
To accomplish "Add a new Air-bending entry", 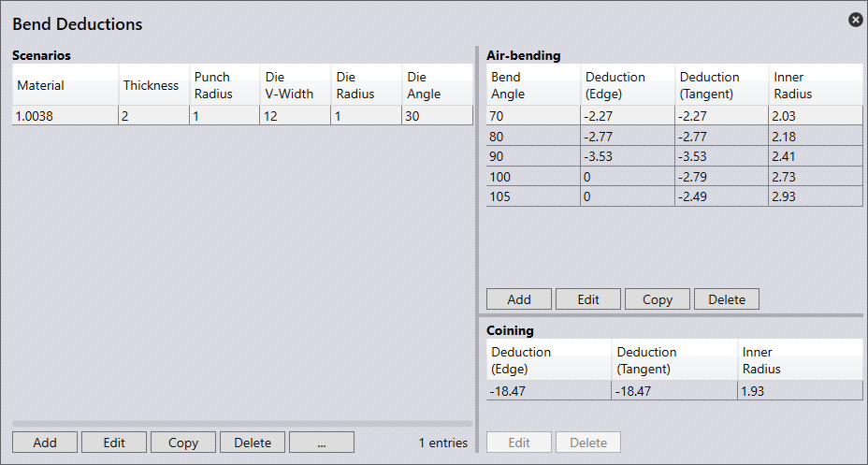I will click(519, 299).
